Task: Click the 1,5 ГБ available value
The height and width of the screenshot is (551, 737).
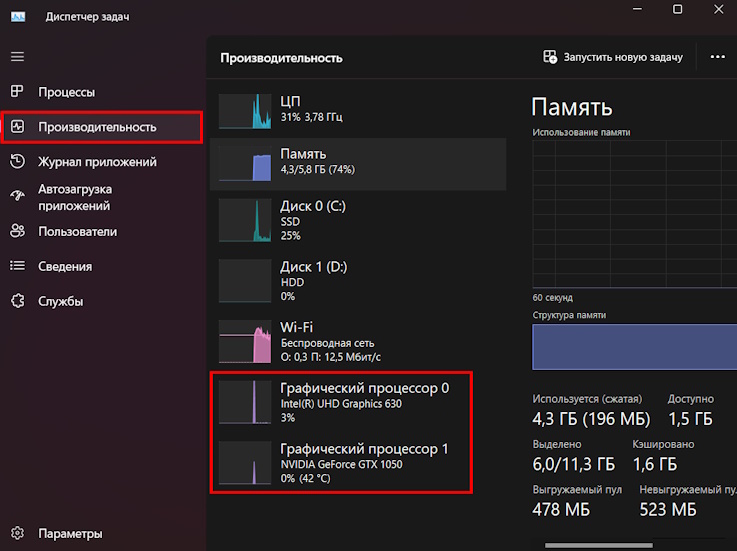Action: click(x=690, y=418)
